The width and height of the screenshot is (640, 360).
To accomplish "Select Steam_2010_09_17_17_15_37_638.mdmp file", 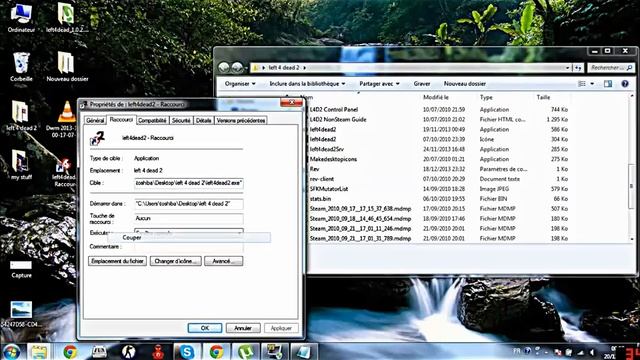I will click(360, 209).
